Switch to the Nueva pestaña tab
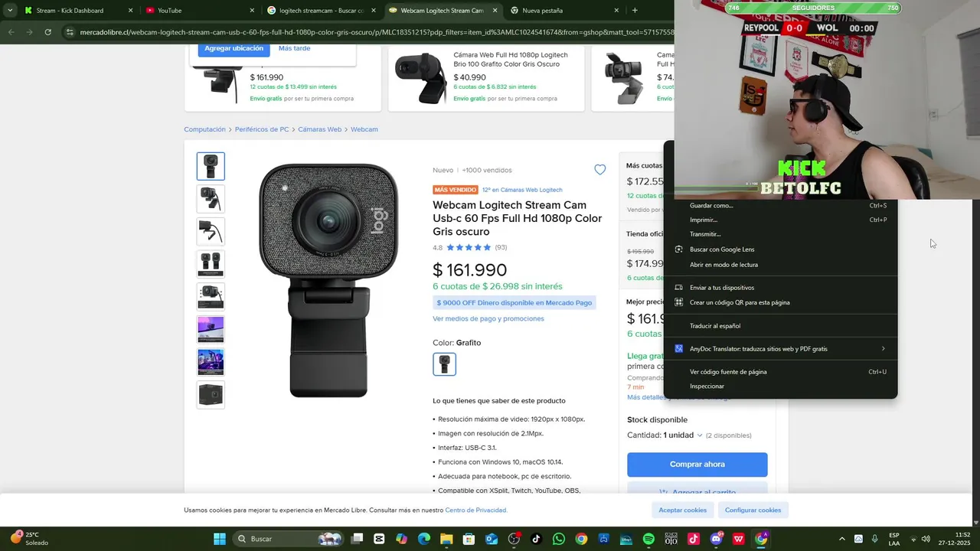980x551 pixels. coord(563,11)
